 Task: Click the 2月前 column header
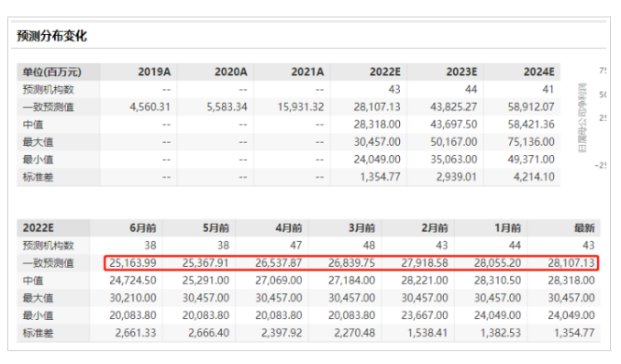tap(435, 228)
